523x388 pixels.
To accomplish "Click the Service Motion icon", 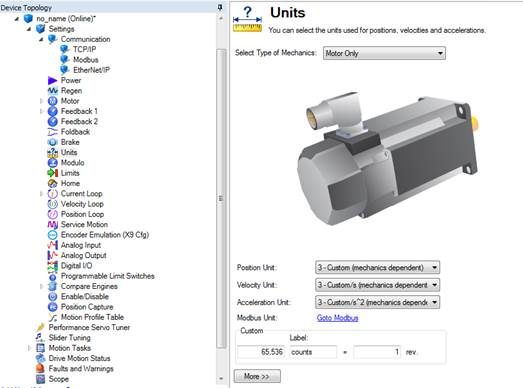I will click(x=52, y=225).
